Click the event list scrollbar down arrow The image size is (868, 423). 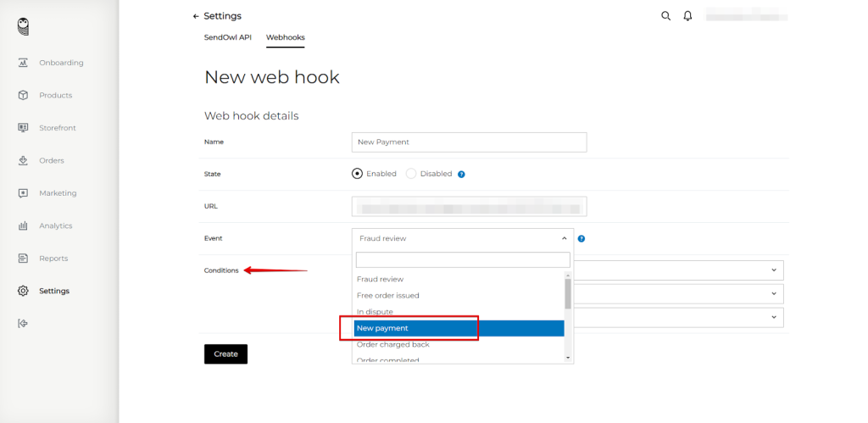(x=568, y=359)
